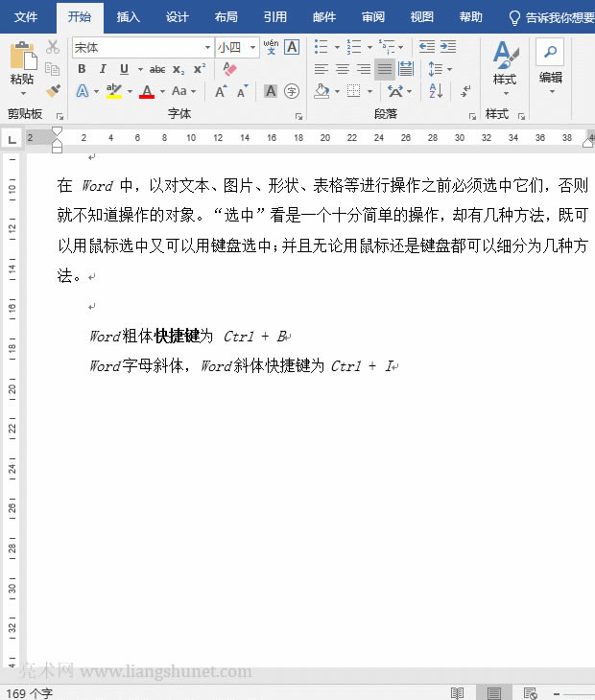The width and height of the screenshot is (595, 700).
Task: Switch to the 引用 References tab
Action: 274,17
